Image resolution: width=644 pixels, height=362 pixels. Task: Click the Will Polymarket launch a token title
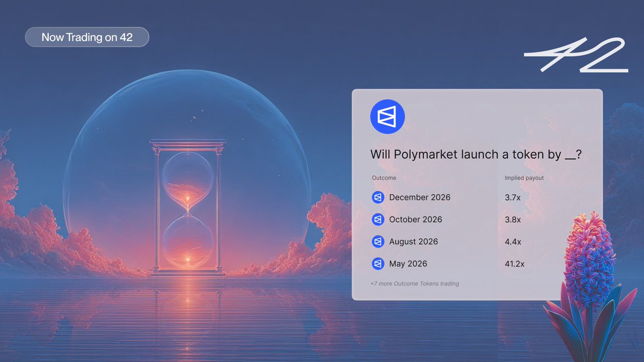click(x=476, y=154)
